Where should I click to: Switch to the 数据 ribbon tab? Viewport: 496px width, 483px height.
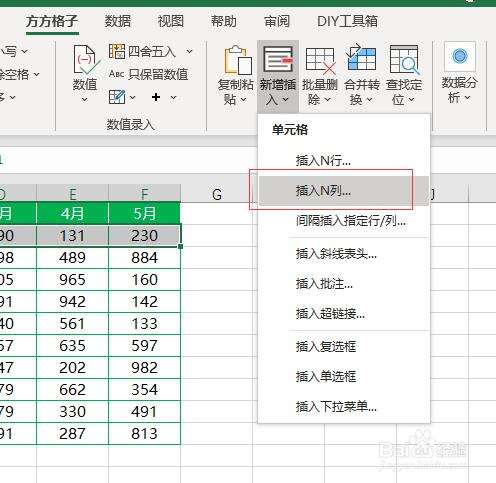118,21
